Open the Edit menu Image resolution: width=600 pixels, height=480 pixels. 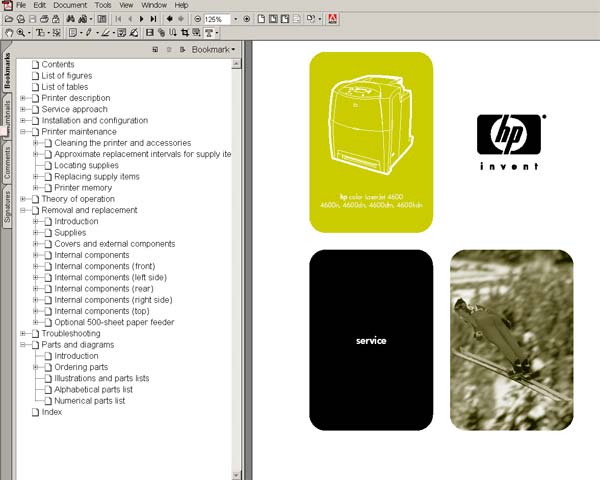tap(39, 5)
